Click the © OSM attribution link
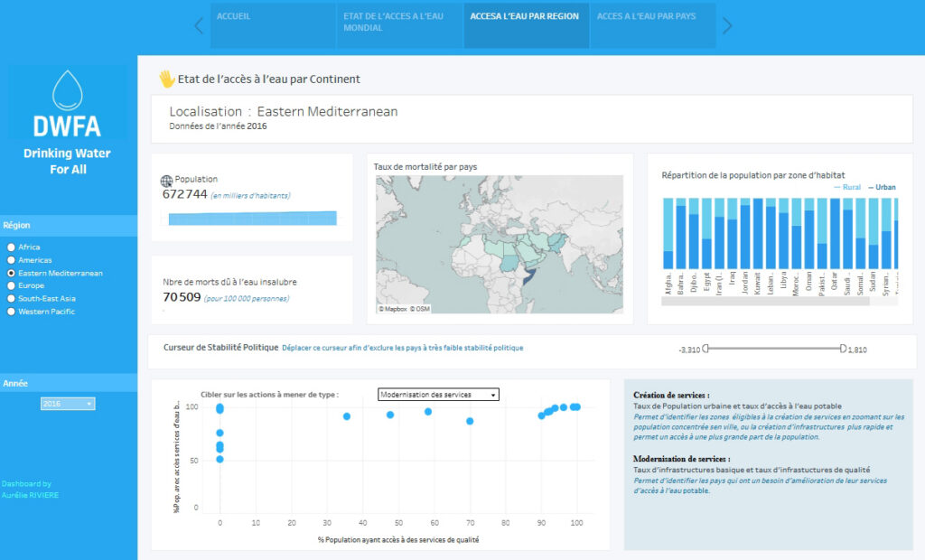The height and width of the screenshot is (560, 925). tap(417, 308)
